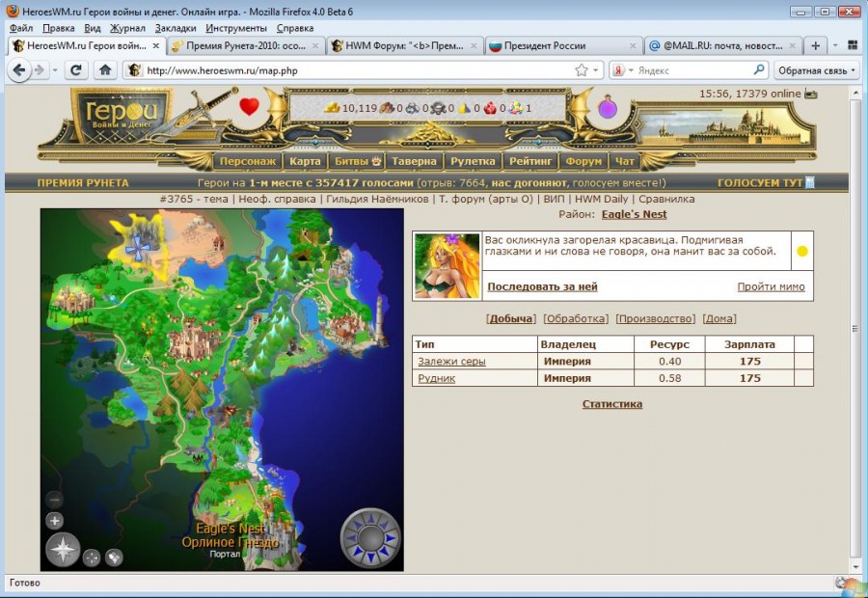Screen dimensions: 868x598
Task: Click the mercury resource icon
Action: (439, 108)
